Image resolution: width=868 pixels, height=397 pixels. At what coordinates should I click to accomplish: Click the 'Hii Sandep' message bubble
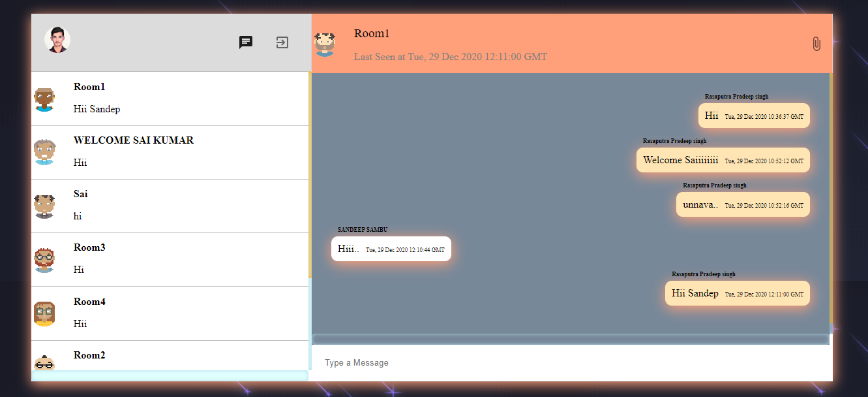tap(738, 293)
